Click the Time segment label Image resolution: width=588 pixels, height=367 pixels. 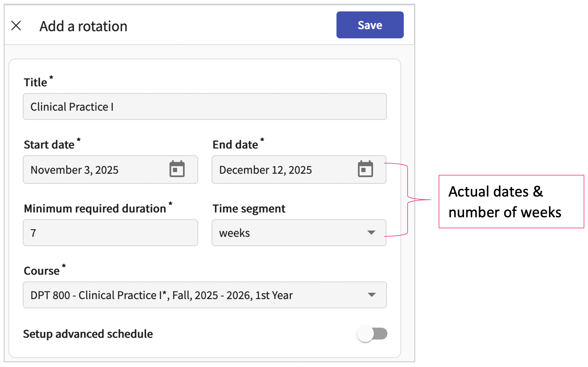click(x=249, y=209)
